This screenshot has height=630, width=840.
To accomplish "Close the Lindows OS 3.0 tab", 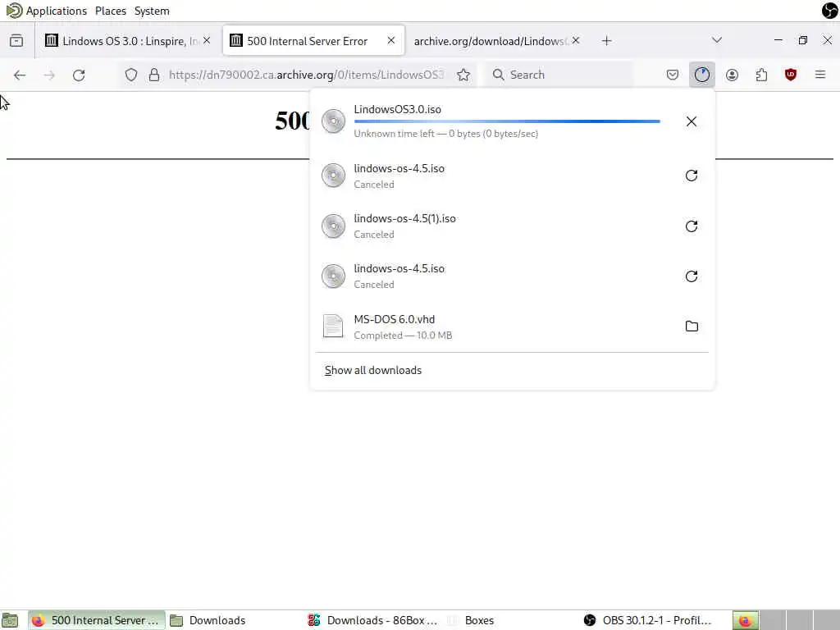I will coord(207,41).
